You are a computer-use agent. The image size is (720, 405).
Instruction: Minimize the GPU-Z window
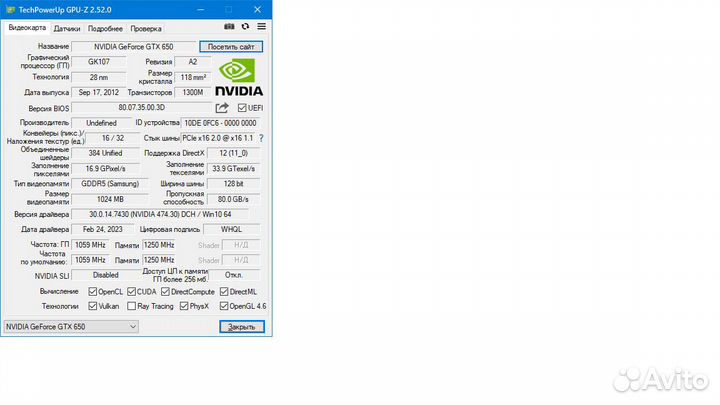click(201, 10)
